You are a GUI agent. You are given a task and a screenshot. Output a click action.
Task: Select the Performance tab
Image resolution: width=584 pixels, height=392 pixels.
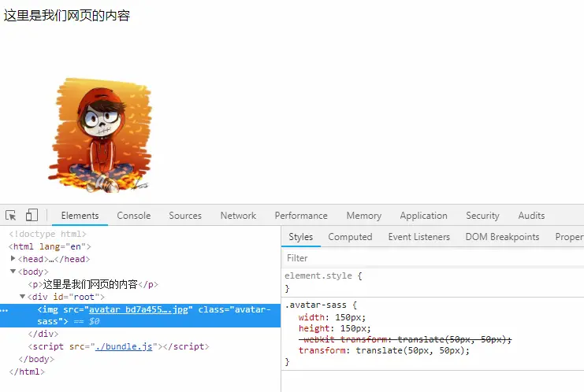pos(301,216)
